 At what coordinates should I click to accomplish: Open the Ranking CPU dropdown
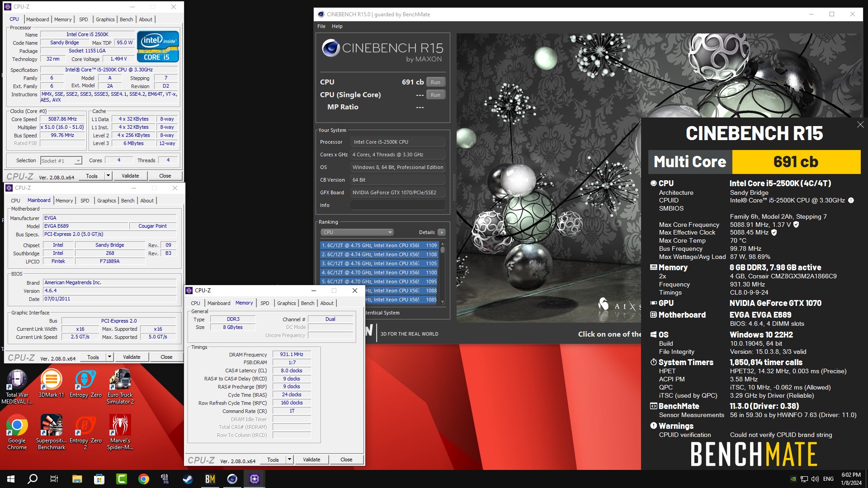357,232
